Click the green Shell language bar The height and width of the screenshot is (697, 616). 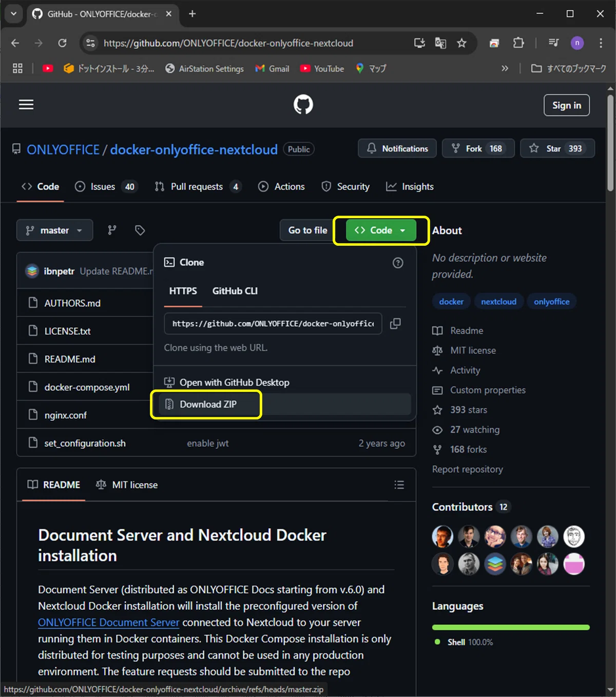coord(511,627)
